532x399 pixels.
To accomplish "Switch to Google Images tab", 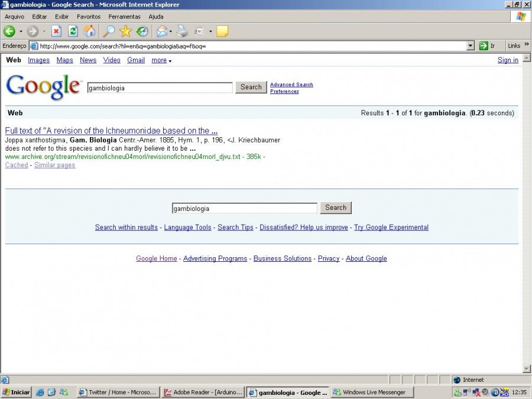I will pyautogui.click(x=38, y=60).
